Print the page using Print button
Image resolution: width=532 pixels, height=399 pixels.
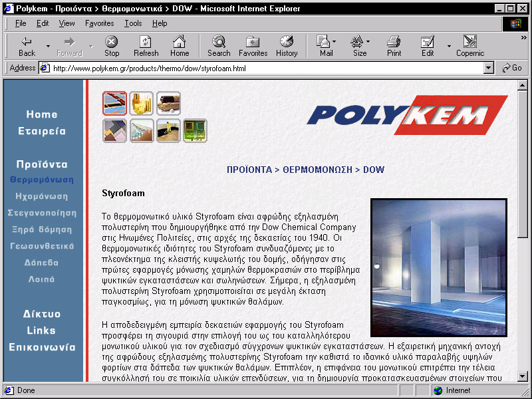click(x=394, y=46)
